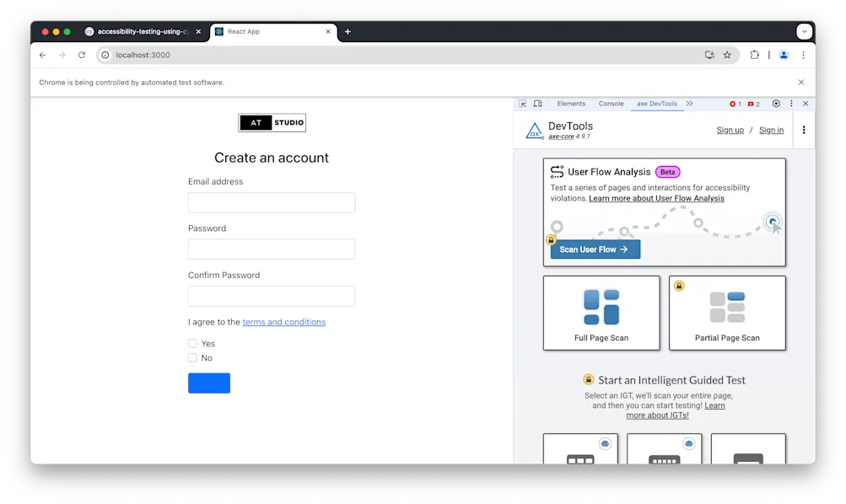The width and height of the screenshot is (846, 504).
Task: Check the Yes checkbox
Action: coord(192,343)
